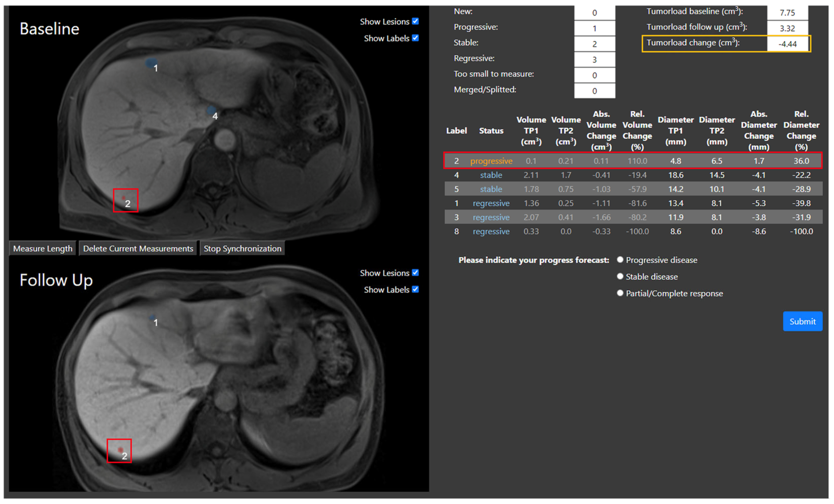The image size is (834, 504).
Task: Click red lesion 2 marker in Baseline image
Action: coord(123,198)
